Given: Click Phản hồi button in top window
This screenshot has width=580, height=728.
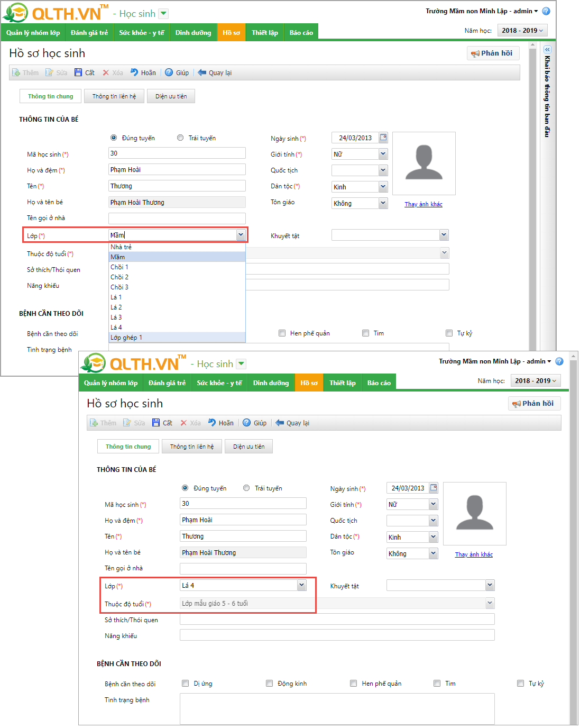Looking at the screenshot, I should coord(493,53).
